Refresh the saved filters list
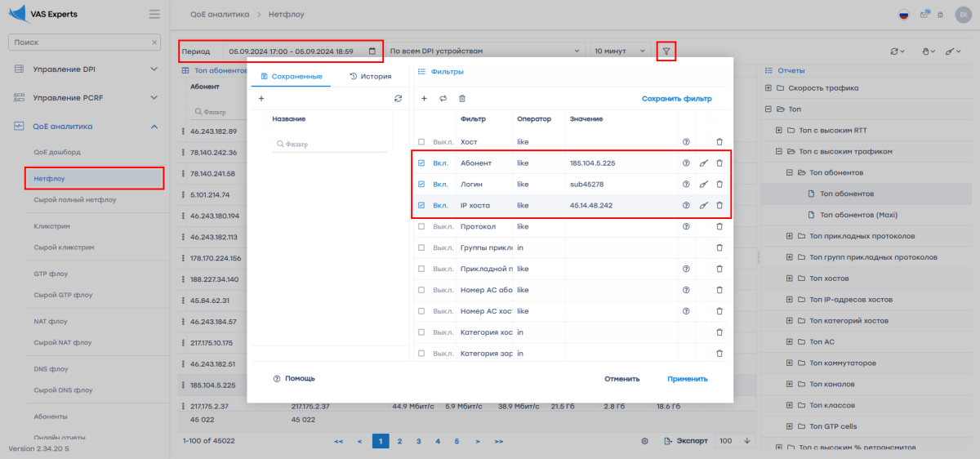The height and width of the screenshot is (459, 980). click(x=398, y=99)
